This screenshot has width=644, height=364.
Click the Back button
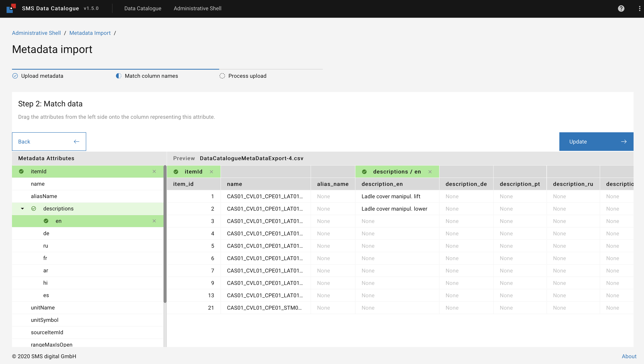pyautogui.click(x=49, y=142)
